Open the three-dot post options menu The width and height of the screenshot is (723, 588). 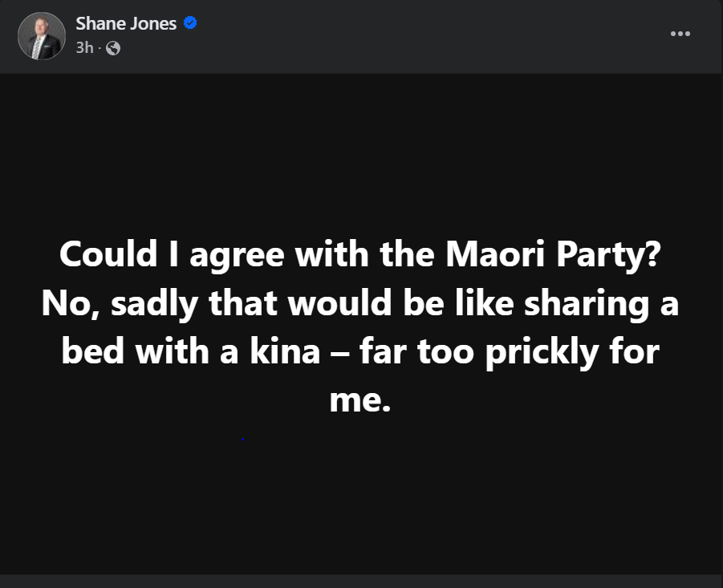pos(680,34)
